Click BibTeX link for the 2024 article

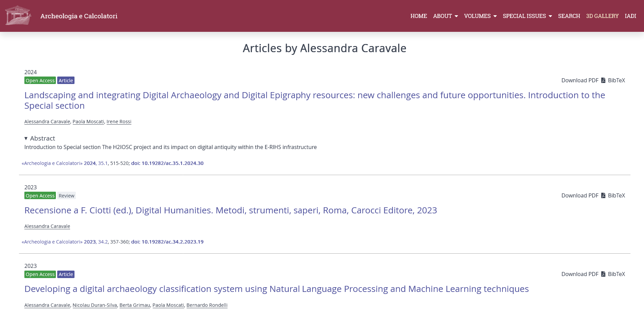tap(616, 80)
